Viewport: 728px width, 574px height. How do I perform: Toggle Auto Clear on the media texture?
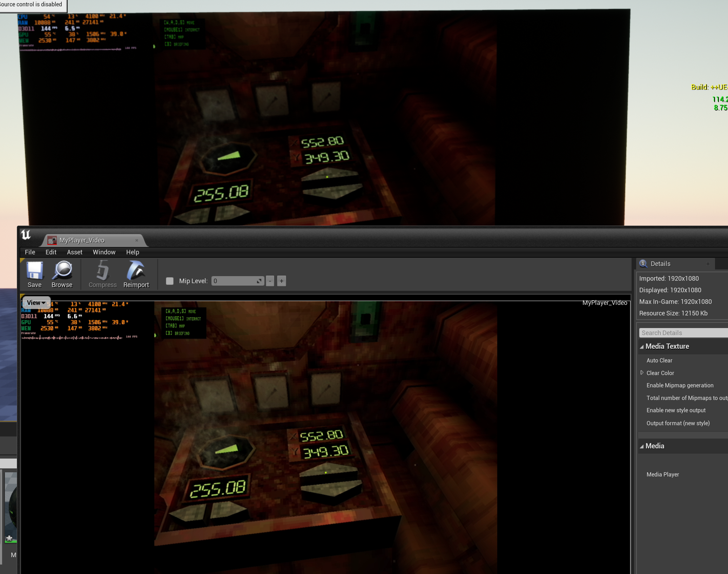click(659, 360)
